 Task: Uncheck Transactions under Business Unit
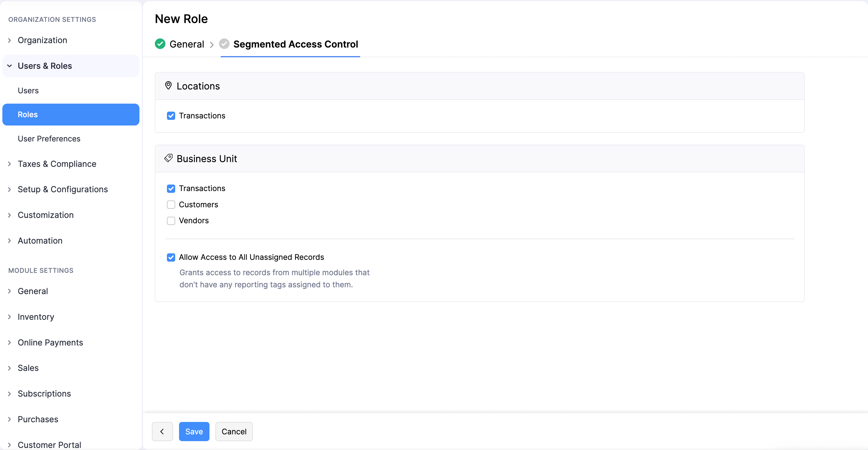coord(171,188)
